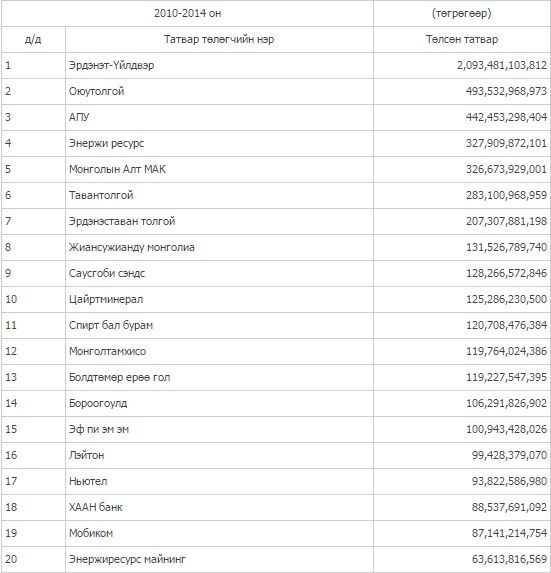Select the Эрдэнэставан толгой entry

pos(122,221)
